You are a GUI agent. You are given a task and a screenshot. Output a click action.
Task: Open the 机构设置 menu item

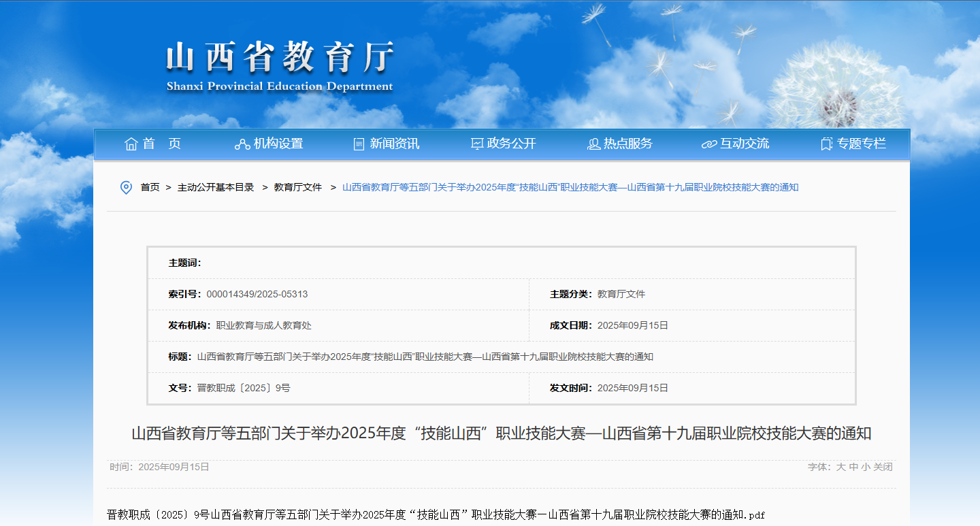[278, 144]
